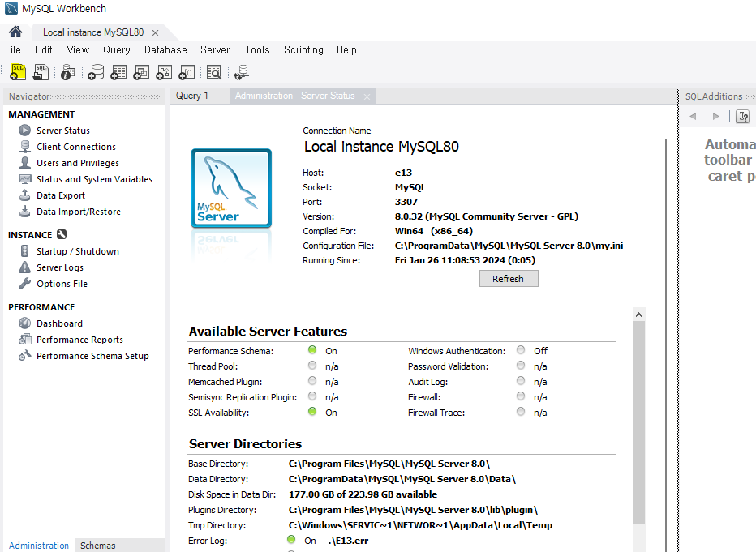Select Local instance MySQL80 connection tab
The height and width of the screenshot is (552, 756).
tap(93, 32)
